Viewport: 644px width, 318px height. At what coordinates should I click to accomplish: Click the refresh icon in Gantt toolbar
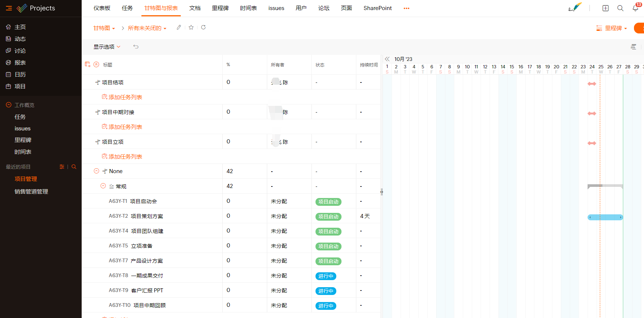coord(203,27)
